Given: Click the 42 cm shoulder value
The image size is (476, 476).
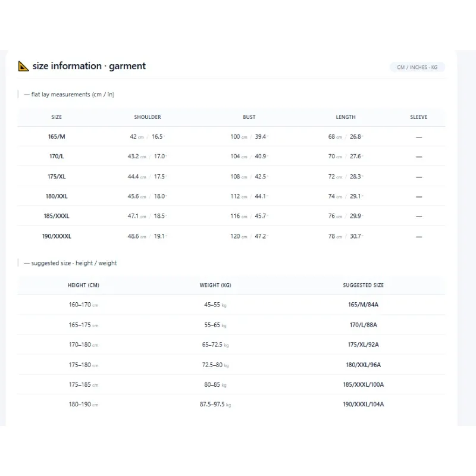Looking at the screenshot, I should pyautogui.click(x=137, y=137).
